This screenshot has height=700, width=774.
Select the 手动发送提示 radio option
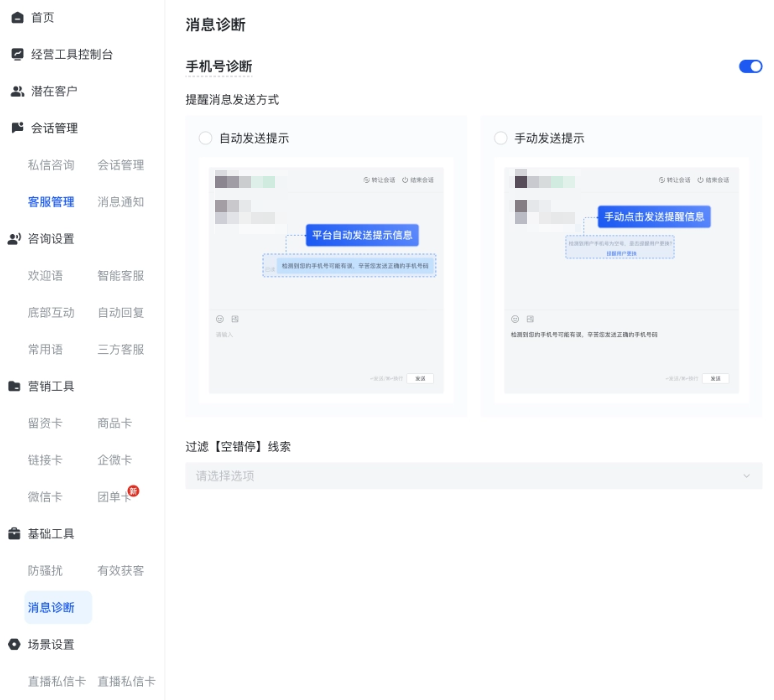[x=501, y=138]
